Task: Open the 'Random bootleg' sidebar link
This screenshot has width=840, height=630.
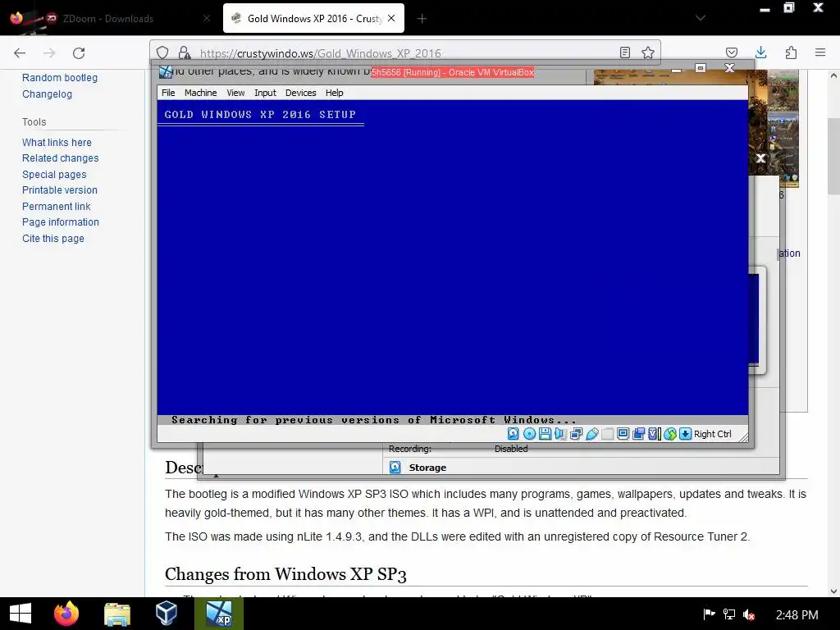Action: click(60, 78)
